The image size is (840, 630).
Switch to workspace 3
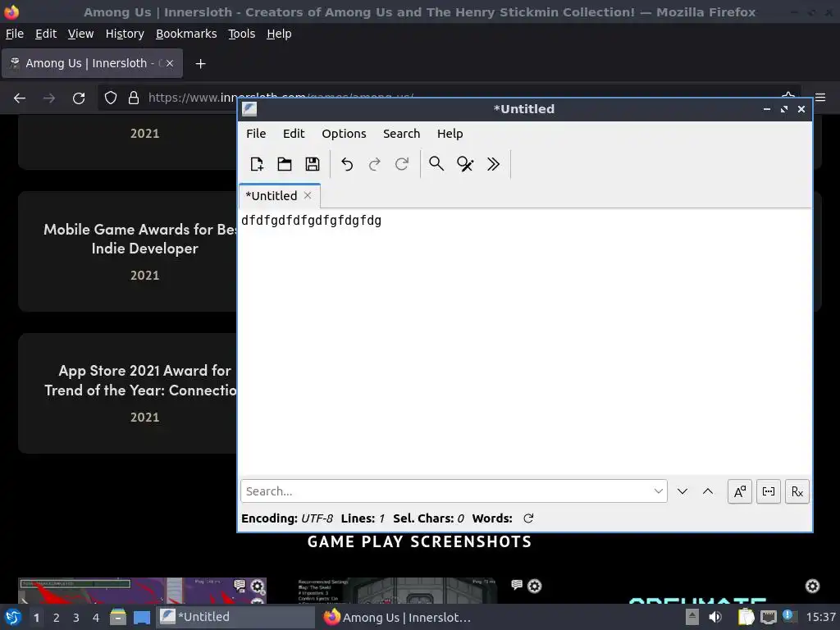click(x=76, y=618)
